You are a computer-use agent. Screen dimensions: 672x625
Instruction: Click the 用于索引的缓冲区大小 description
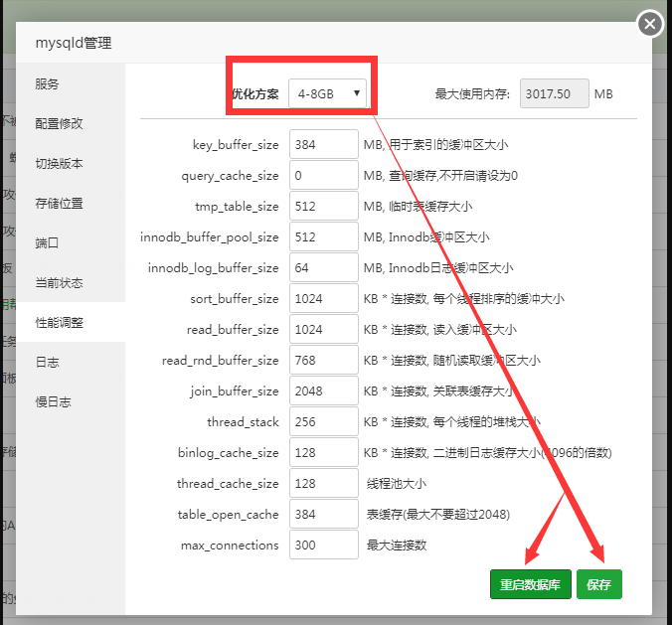[448, 145]
